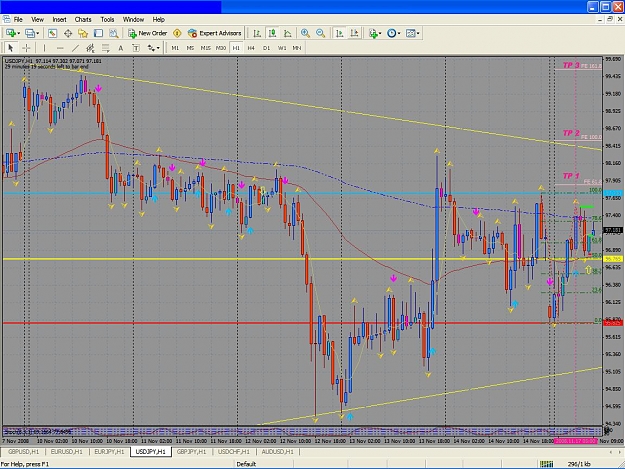Select the Vertical Line drawing tool
The height and width of the screenshot is (469, 625).
coord(44,48)
